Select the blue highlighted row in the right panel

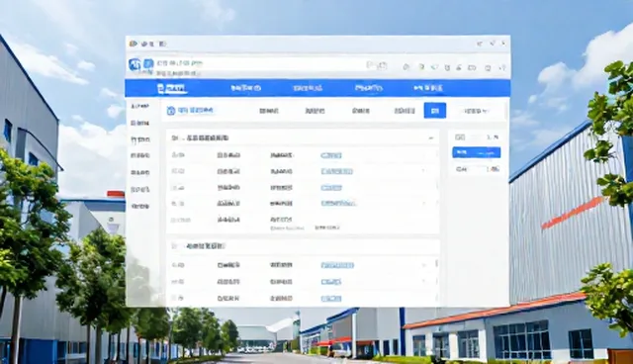[477, 152]
